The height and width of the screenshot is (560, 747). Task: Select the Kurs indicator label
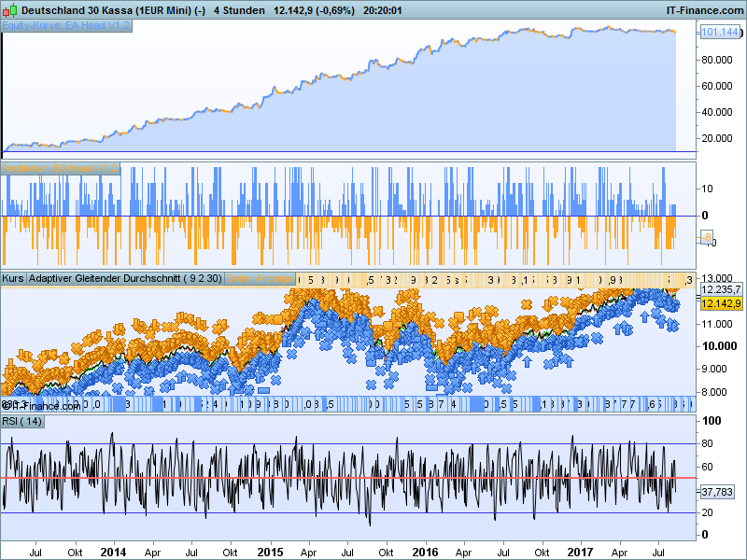(x=13, y=278)
